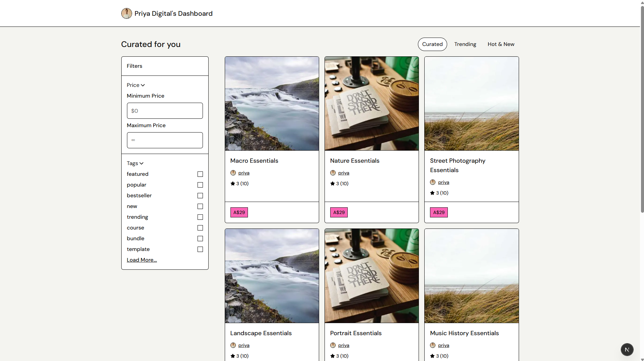This screenshot has width=644, height=361.
Task: Tick the new tag checkbox
Action: 200,206
